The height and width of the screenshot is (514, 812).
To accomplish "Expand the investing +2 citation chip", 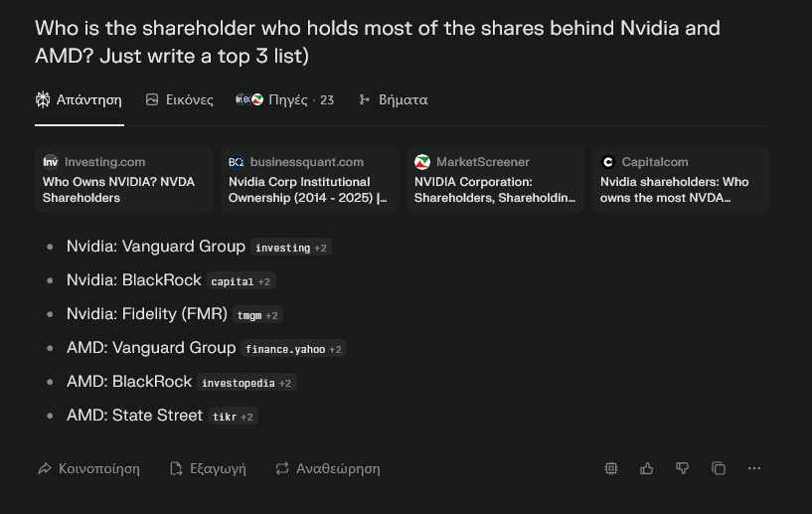I will [291, 248].
